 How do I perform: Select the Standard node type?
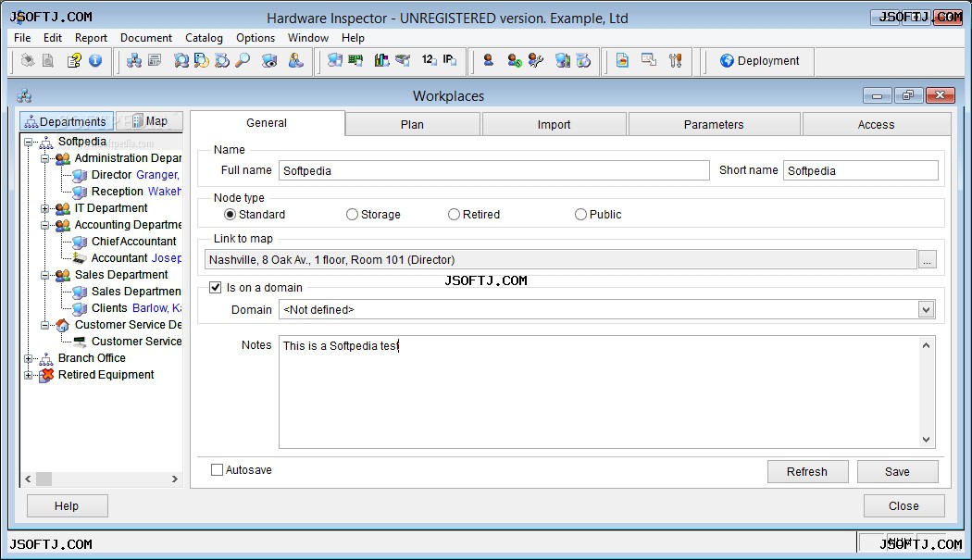(230, 215)
